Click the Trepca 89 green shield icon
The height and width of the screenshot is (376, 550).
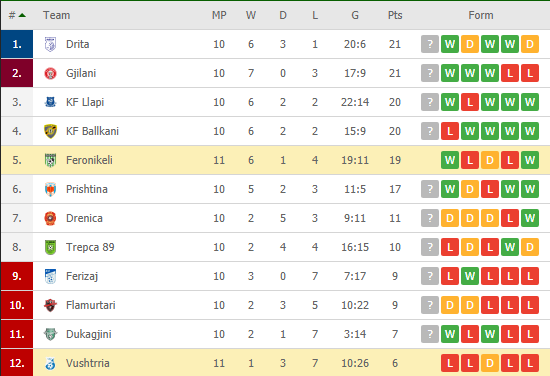coord(51,247)
